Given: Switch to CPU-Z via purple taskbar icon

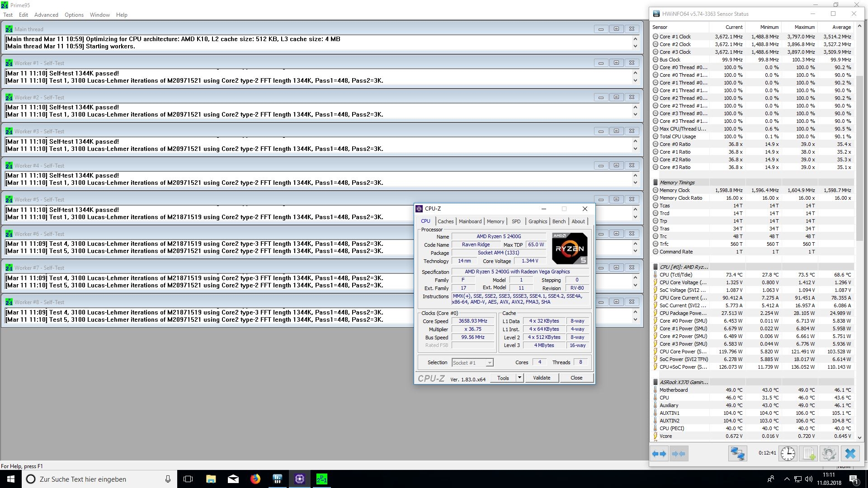Looking at the screenshot, I should [300, 479].
